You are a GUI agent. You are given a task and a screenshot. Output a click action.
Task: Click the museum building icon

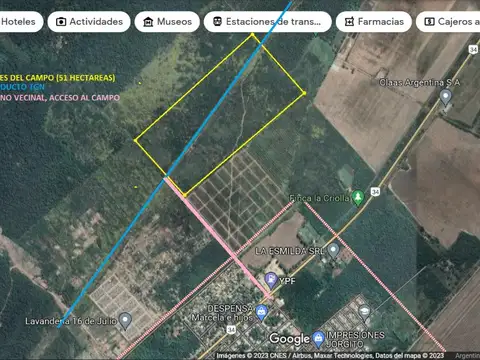click(x=148, y=22)
